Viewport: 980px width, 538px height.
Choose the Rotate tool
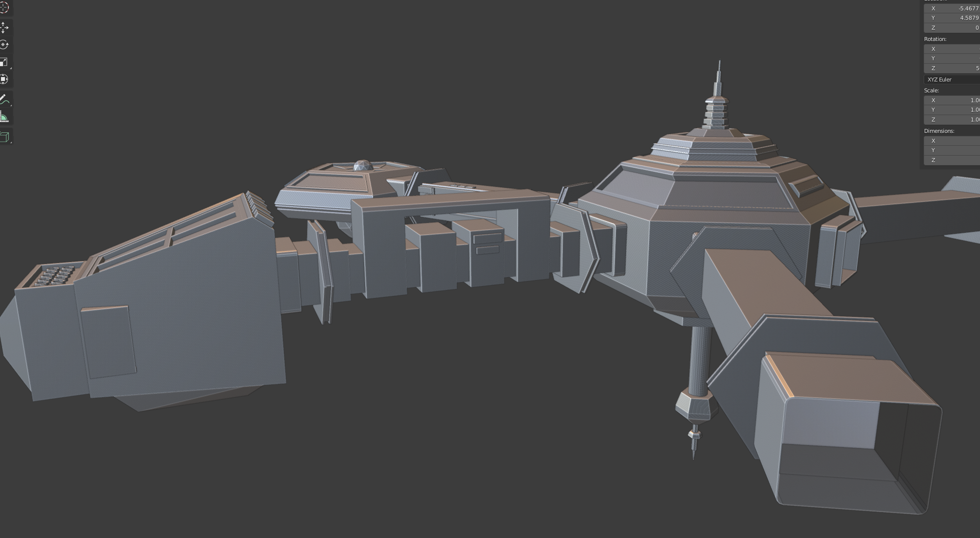4,45
